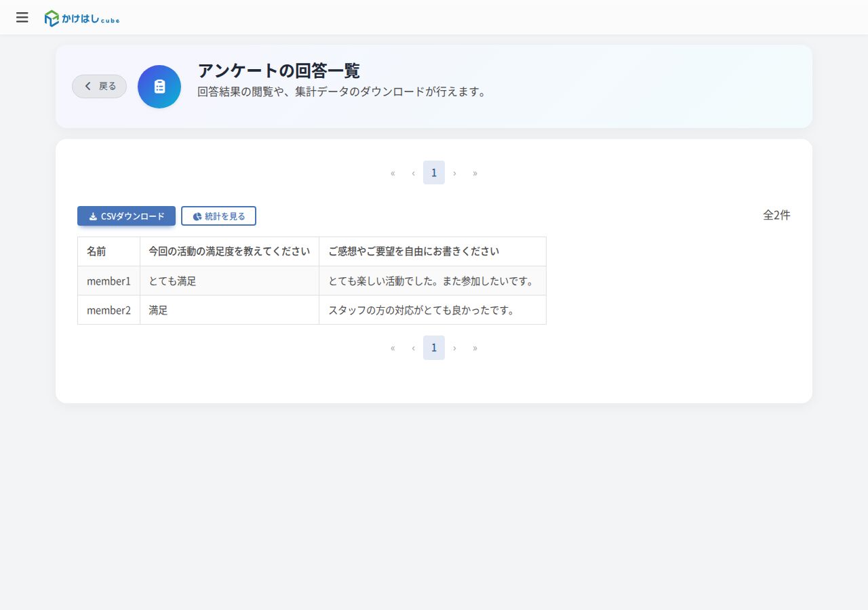Select page 1 in top pagination

(x=434, y=173)
